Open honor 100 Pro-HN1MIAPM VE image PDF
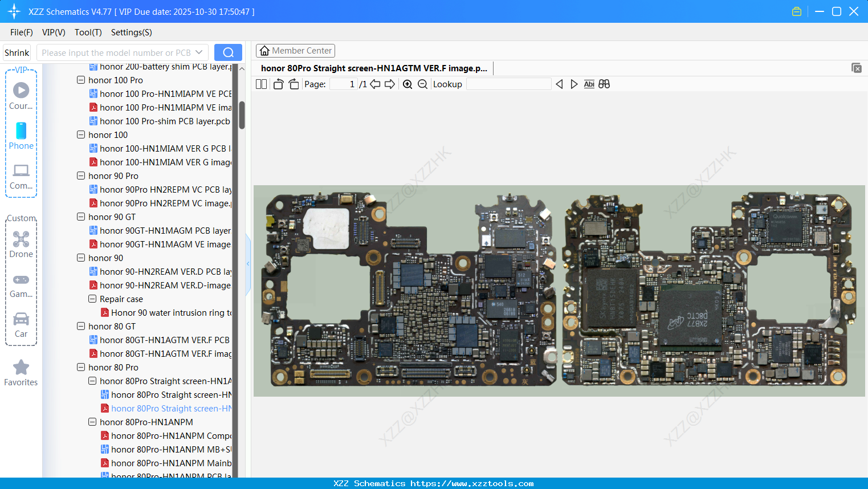The image size is (868, 489). click(x=160, y=108)
